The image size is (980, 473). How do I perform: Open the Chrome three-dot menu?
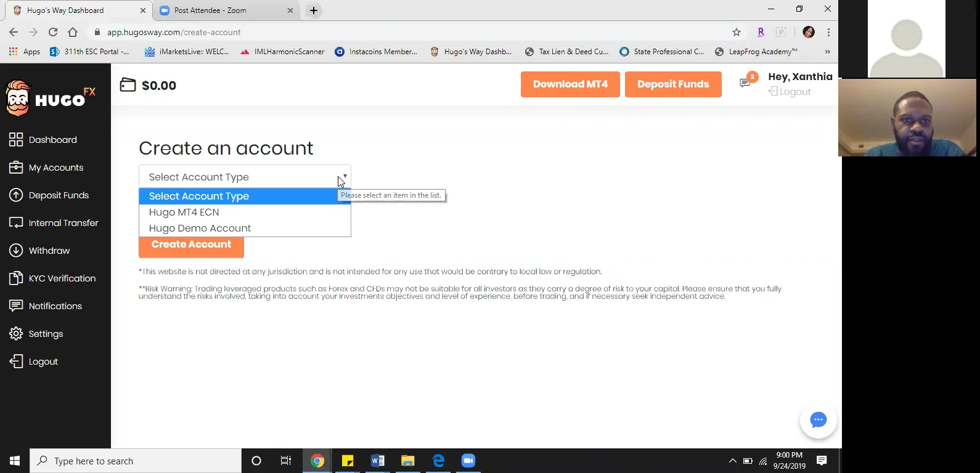click(828, 32)
